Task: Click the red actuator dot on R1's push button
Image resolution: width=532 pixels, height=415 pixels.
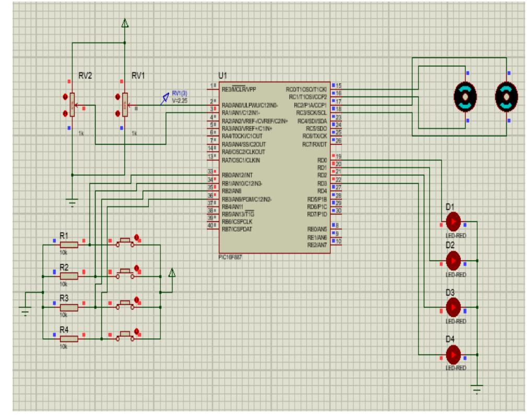Action: pos(136,237)
